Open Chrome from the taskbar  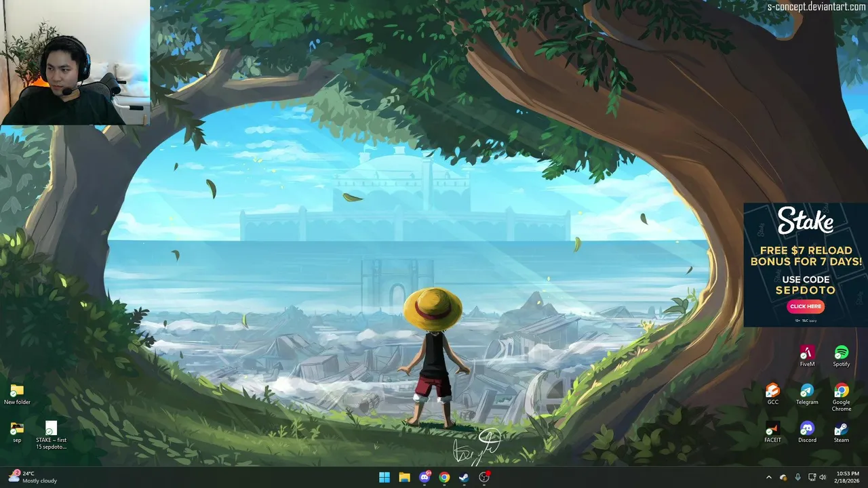point(444,477)
